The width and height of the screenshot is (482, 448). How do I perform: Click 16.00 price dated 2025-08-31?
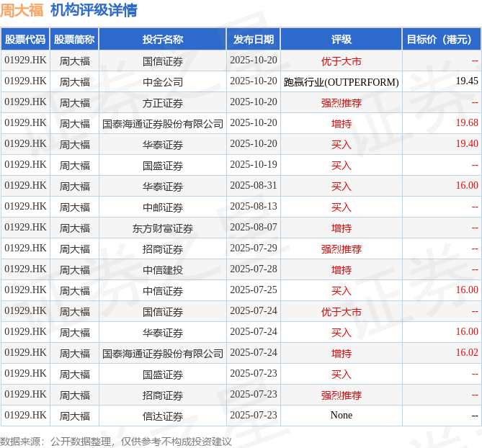pos(467,185)
